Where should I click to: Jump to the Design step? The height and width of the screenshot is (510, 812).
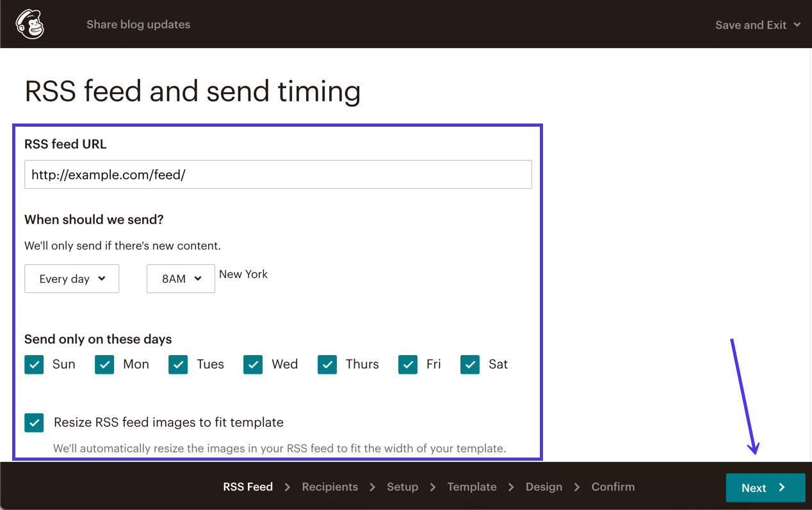click(x=544, y=487)
